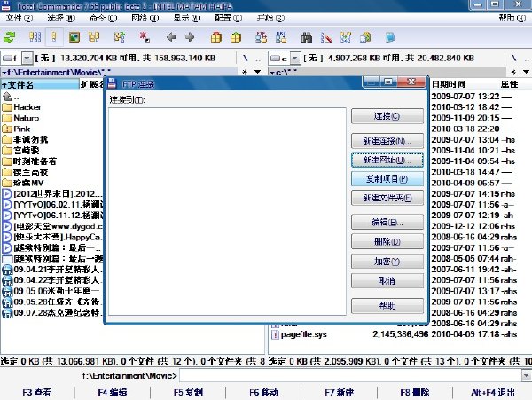Screen dimensions: 532x400
Task: Click the F5 复制 function button
Action: click(x=188, y=393)
